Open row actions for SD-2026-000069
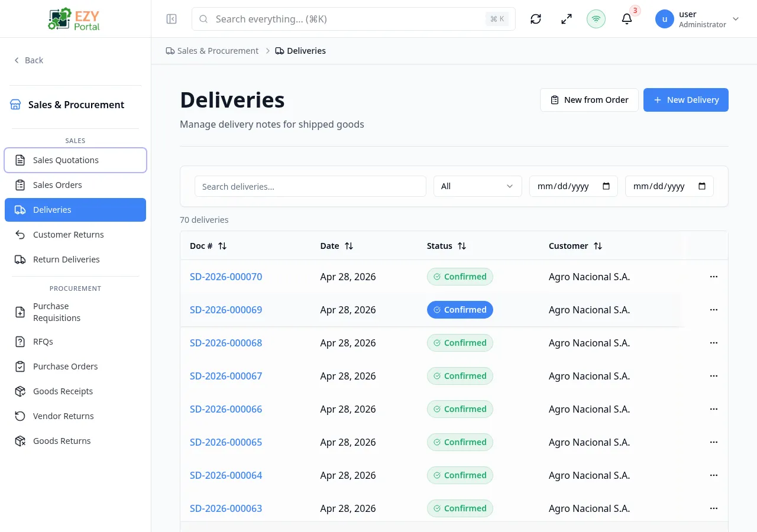 714,310
